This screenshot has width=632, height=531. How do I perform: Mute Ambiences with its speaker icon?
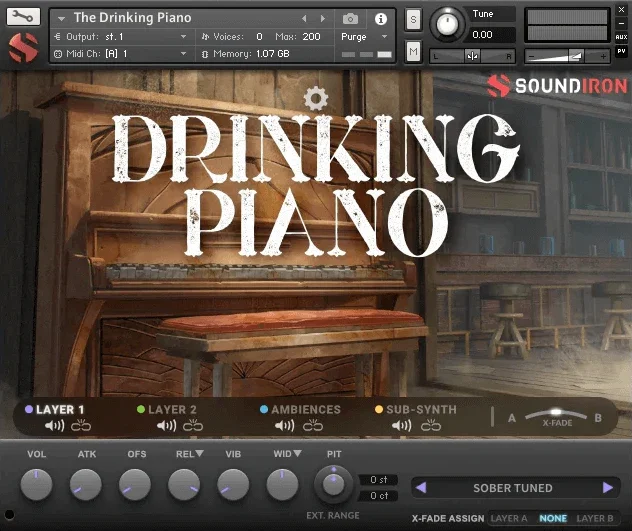(x=285, y=425)
